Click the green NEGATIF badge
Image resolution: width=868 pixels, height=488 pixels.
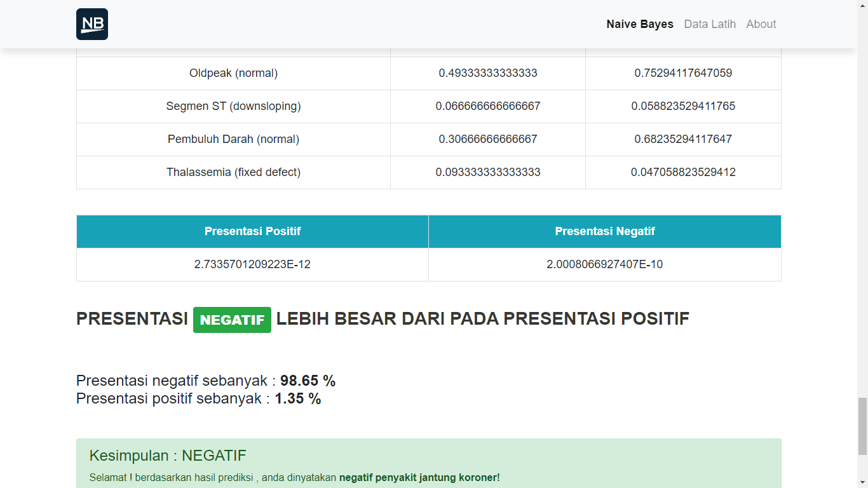pos(232,320)
